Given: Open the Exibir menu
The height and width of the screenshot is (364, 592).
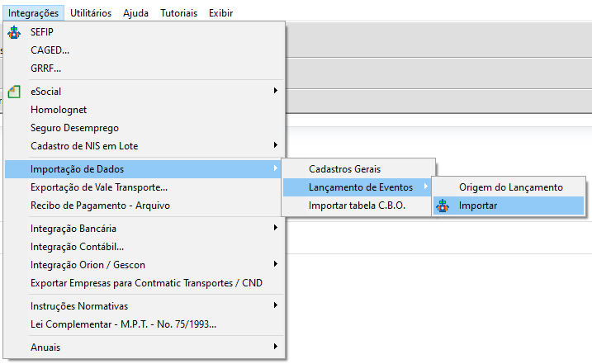Looking at the screenshot, I should click(x=220, y=13).
